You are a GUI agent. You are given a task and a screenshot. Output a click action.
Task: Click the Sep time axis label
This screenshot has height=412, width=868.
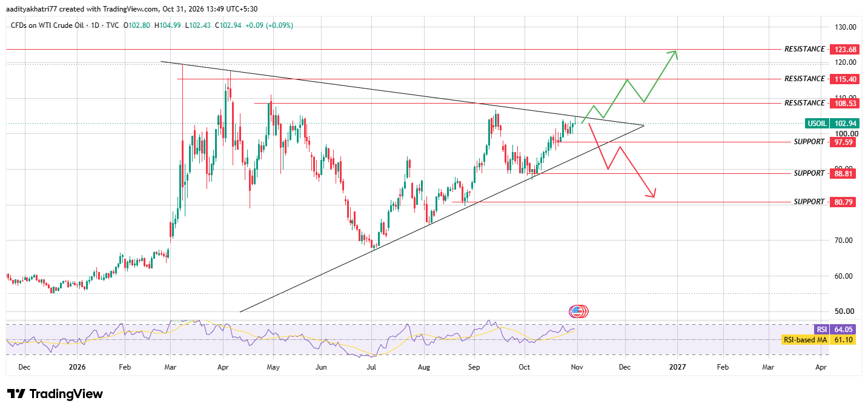pyautogui.click(x=474, y=367)
